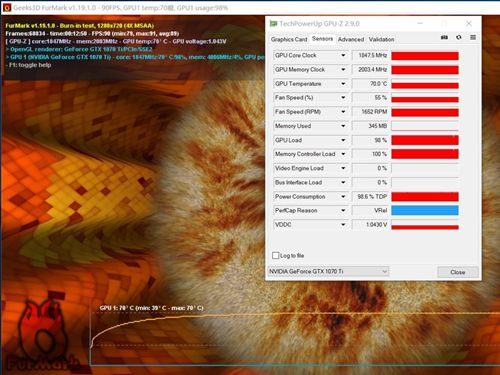Screen dimensions: 500x375
Task: Expand the PerfCap Reason dropdown arrow
Action: (x=343, y=210)
